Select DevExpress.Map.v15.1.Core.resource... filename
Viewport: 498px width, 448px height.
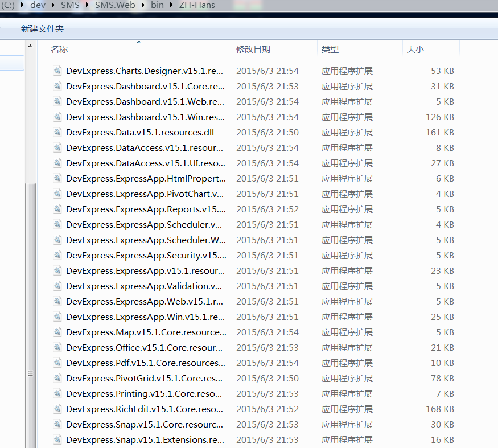coord(146,332)
